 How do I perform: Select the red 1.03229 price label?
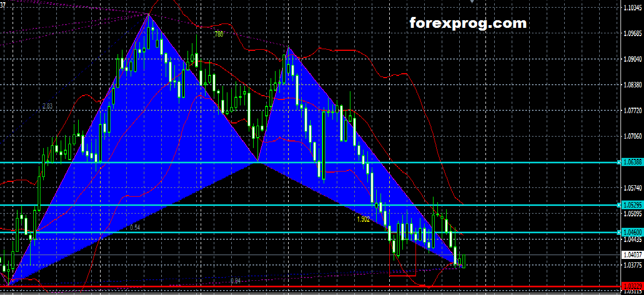[x=633, y=286]
